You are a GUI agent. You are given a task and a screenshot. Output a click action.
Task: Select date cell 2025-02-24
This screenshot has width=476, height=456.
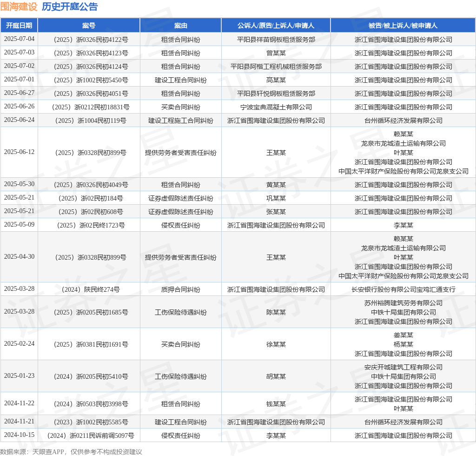[x=19, y=343]
